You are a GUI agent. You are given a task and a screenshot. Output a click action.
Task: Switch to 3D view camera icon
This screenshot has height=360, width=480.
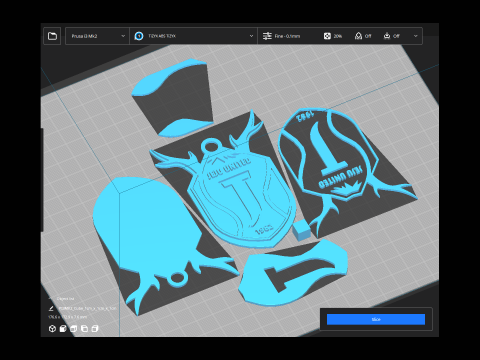[x=52, y=329]
